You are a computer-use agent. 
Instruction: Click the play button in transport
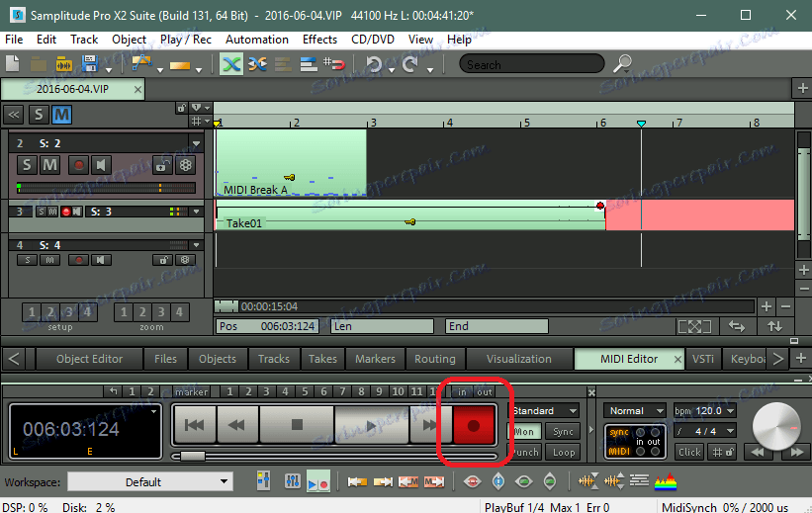(371, 425)
